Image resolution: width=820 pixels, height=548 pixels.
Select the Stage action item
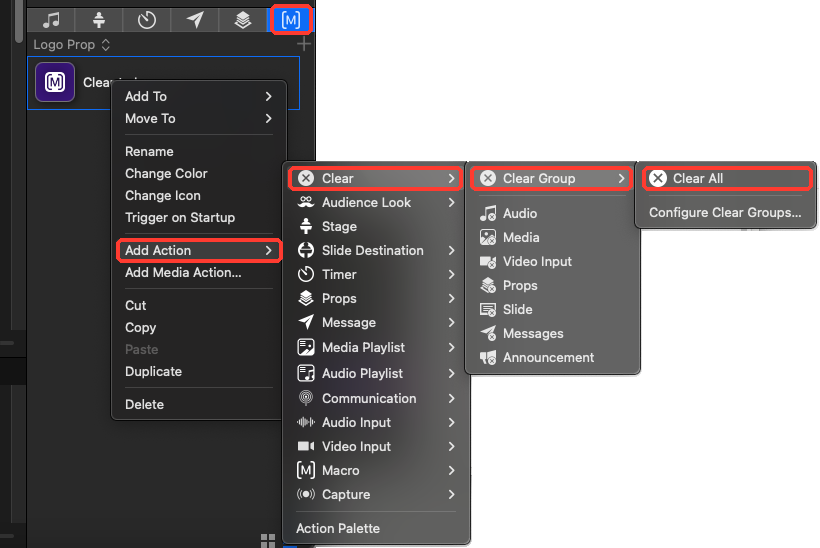[375, 226]
